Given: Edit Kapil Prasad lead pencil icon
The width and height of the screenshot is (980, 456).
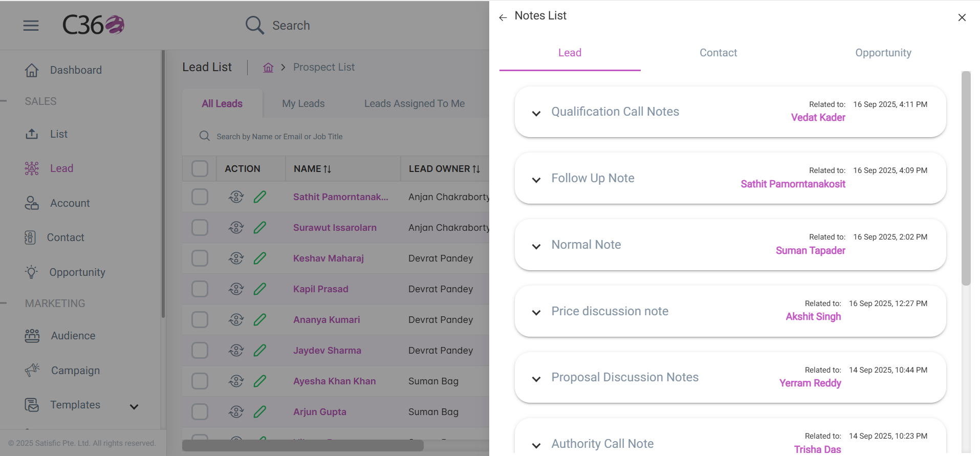Looking at the screenshot, I should coord(260,289).
